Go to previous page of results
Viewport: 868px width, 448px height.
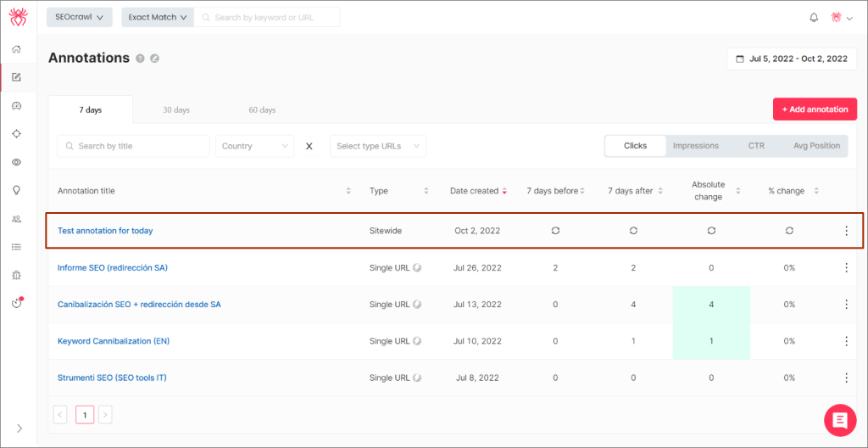click(x=60, y=415)
